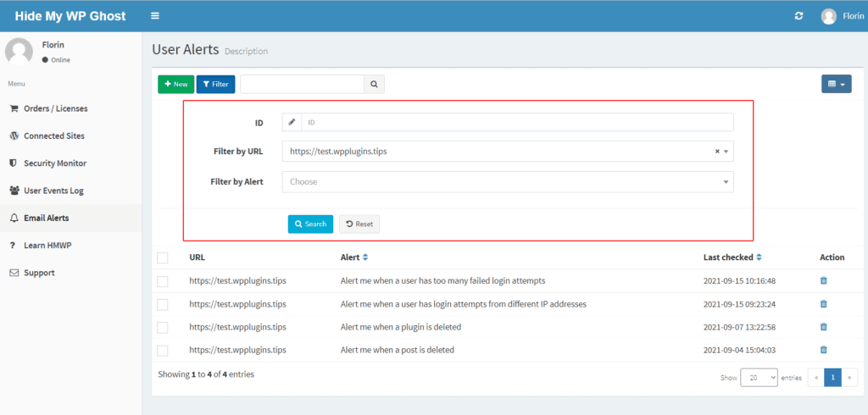Open the Filter by Alert dropdown
Viewport: 868px width, 415px height.
[508, 182]
